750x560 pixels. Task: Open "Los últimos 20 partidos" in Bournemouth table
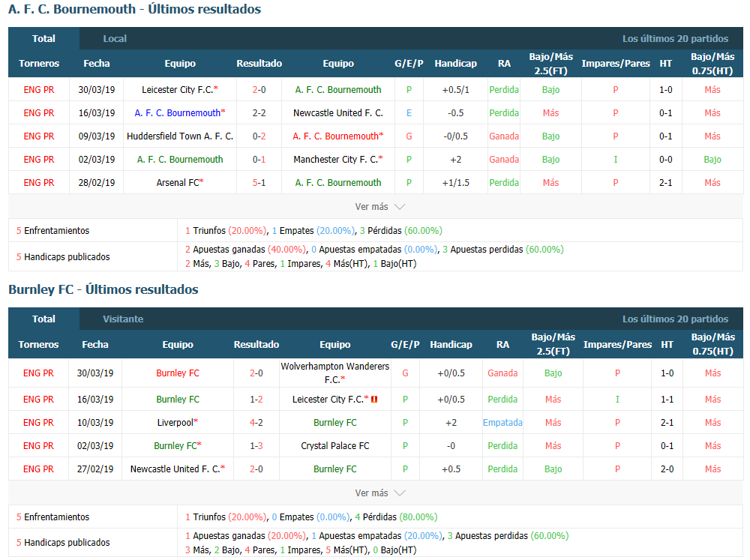click(676, 39)
